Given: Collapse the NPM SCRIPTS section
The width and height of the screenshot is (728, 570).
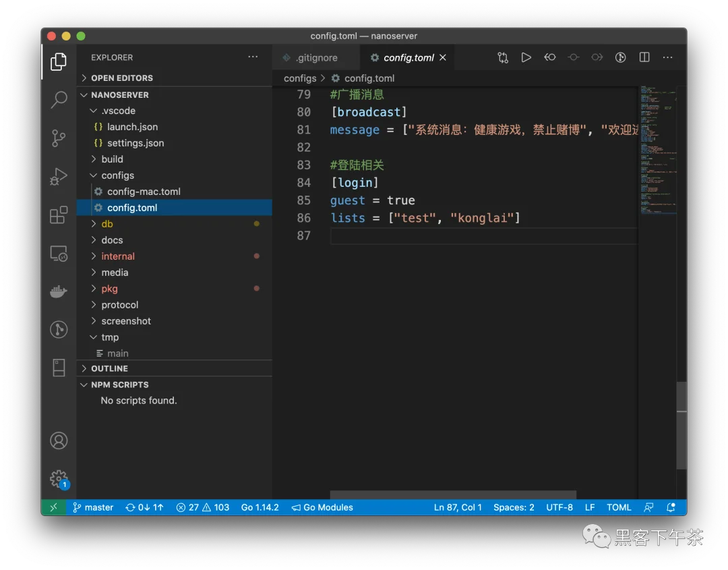Looking at the screenshot, I should coord(175,384).
